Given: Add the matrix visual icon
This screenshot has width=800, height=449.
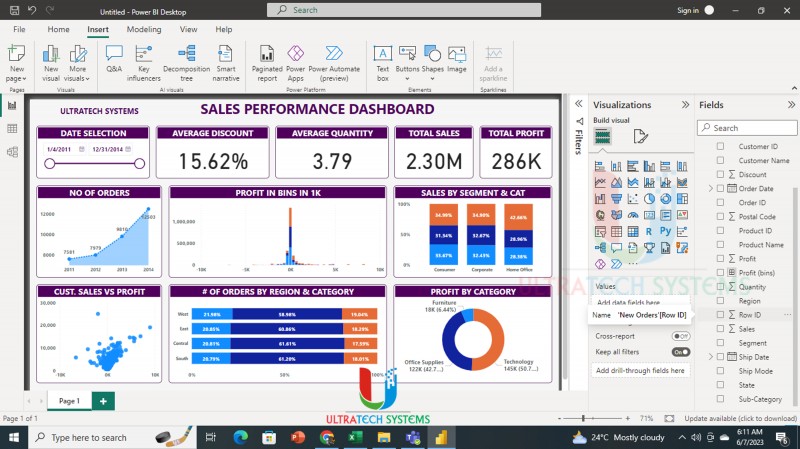Looking at the screenshot, I should click(x=633, y=231).
